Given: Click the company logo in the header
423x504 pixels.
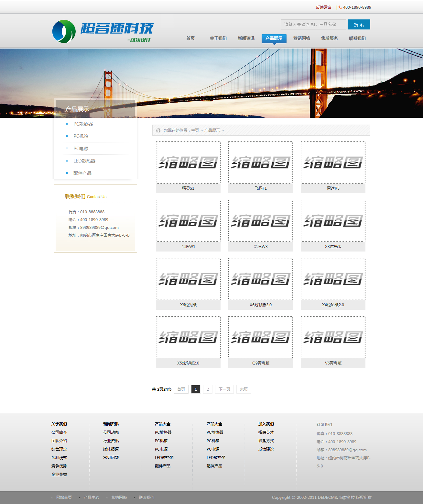Looking at the screenshot, I should tap(103, 31).
